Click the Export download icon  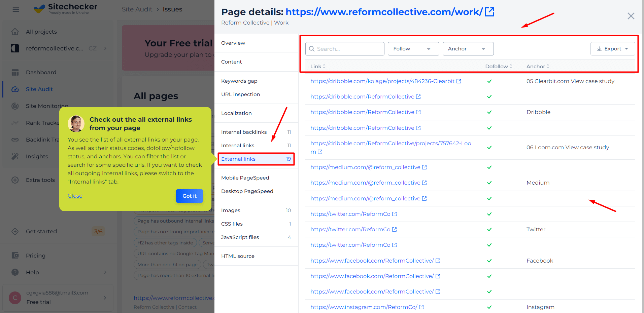599,49
